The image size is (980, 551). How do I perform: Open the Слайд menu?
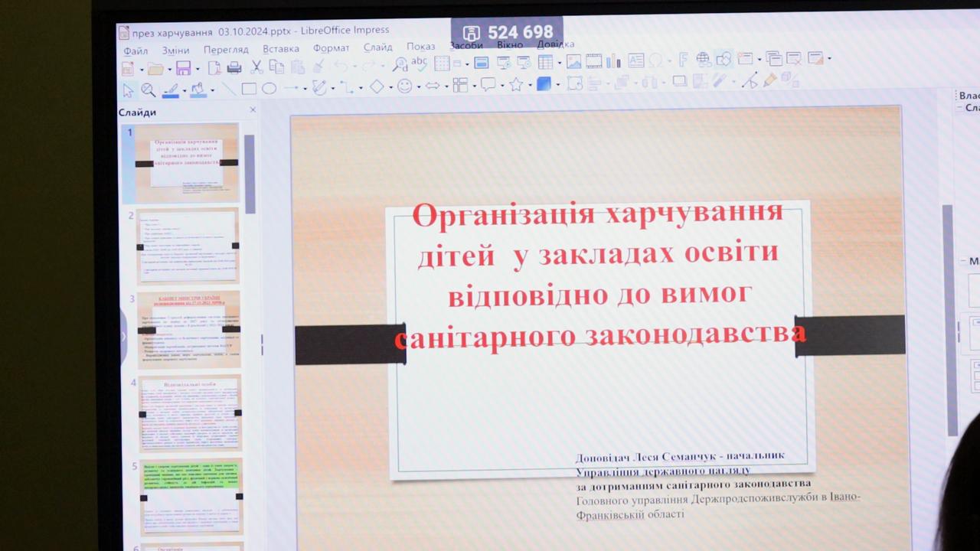[377, 47]
